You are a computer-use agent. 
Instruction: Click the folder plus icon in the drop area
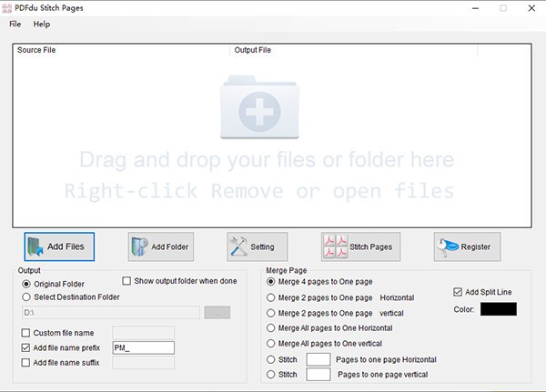(x=259, y=107)
